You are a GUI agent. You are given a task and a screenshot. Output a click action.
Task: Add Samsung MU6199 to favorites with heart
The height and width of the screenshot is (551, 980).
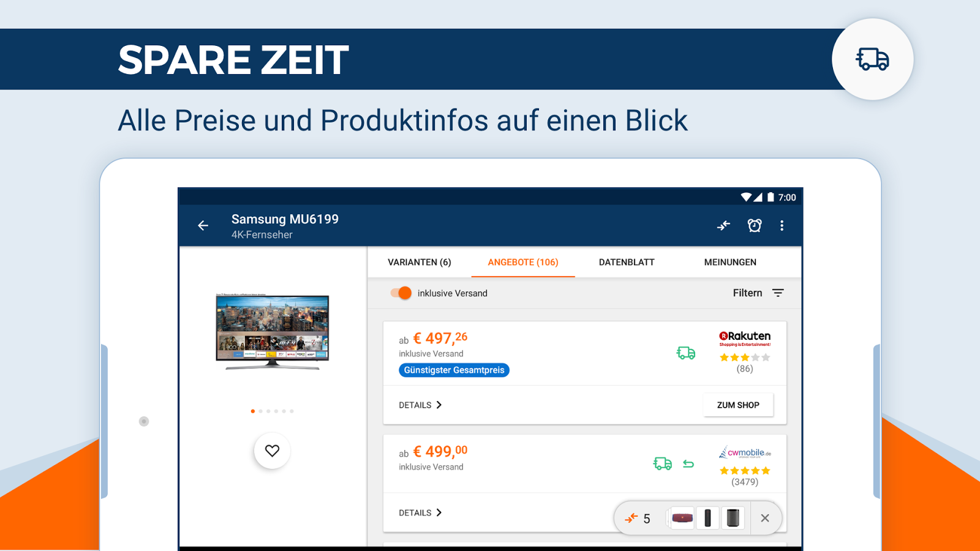(x=272, y=451)
